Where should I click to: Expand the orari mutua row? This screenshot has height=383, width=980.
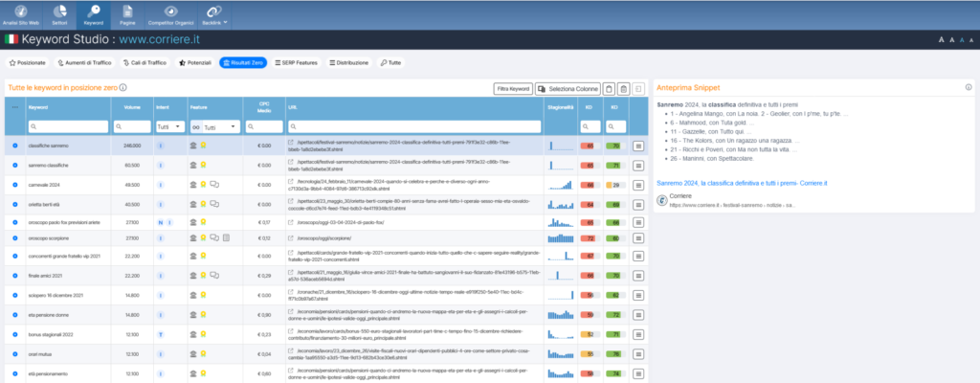15,354
